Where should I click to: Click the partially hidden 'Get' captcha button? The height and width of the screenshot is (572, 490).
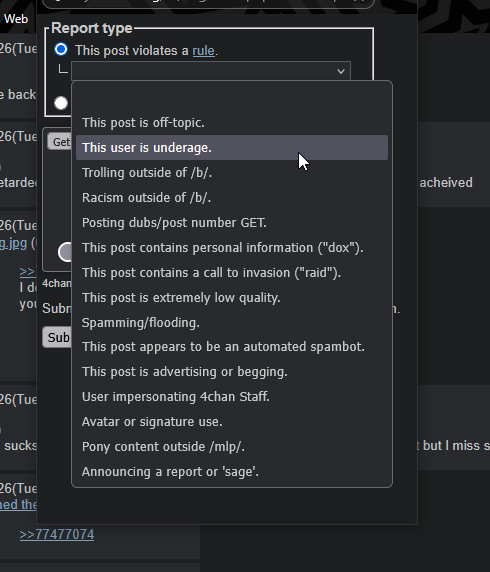point(59,142)
